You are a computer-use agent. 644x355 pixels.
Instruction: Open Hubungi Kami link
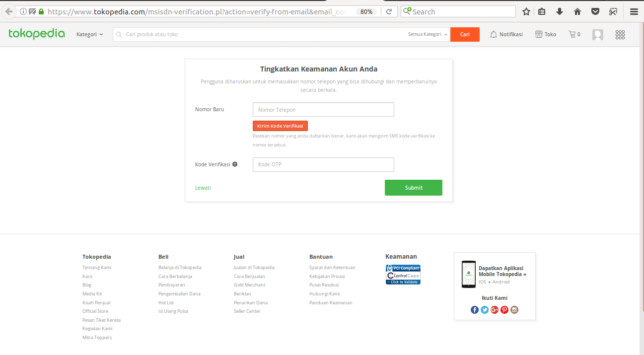point(324,294)
